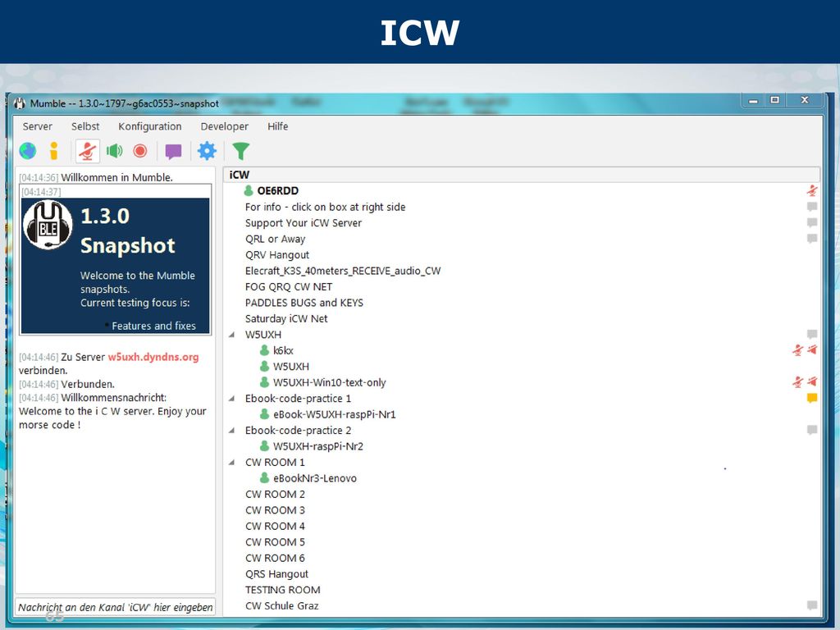Open comment icon on 'For info' row

coord(812,207)
